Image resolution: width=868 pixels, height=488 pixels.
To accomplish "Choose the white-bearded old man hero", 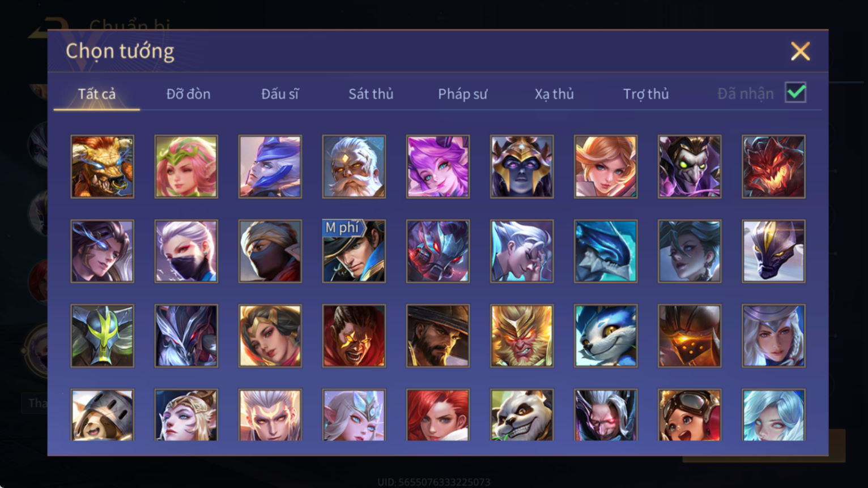I will point(354,166).
